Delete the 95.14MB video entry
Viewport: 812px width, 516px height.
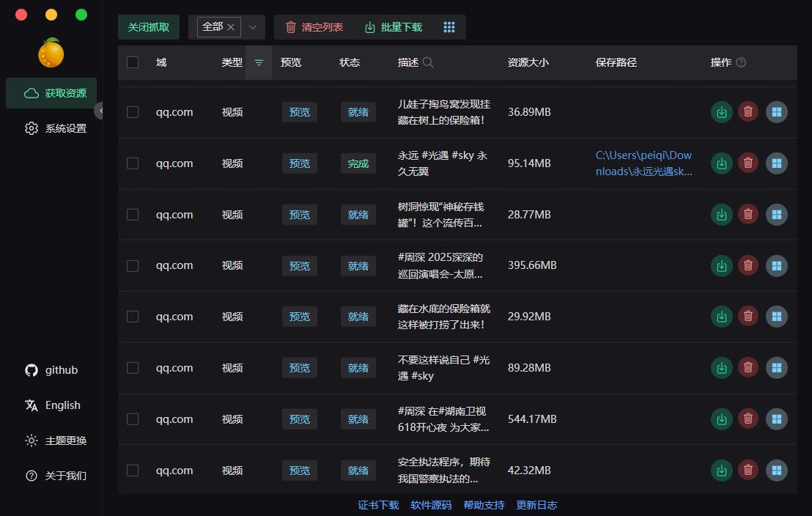coord(748,163)
